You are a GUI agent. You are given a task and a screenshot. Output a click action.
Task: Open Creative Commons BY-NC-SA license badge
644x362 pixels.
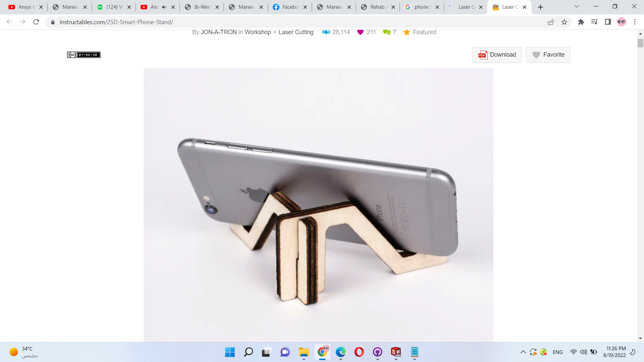(84, 55)
